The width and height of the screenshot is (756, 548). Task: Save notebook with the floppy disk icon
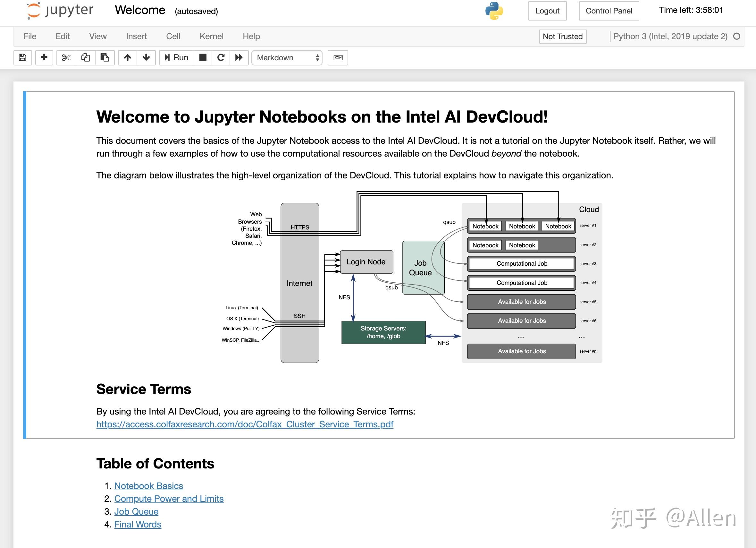(22, 58)
